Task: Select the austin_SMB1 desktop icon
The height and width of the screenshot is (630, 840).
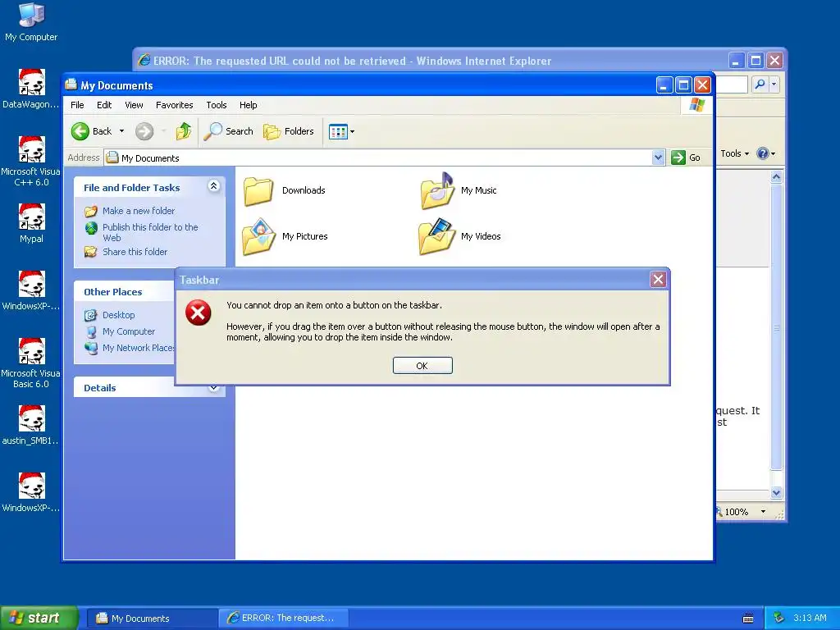Action: 31,426
